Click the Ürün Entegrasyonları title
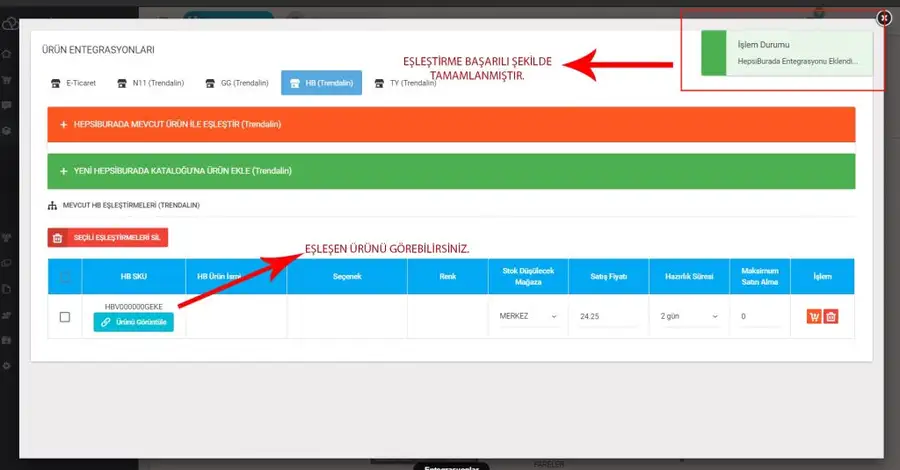Screen dimensions: 900x470 point(98,50)
